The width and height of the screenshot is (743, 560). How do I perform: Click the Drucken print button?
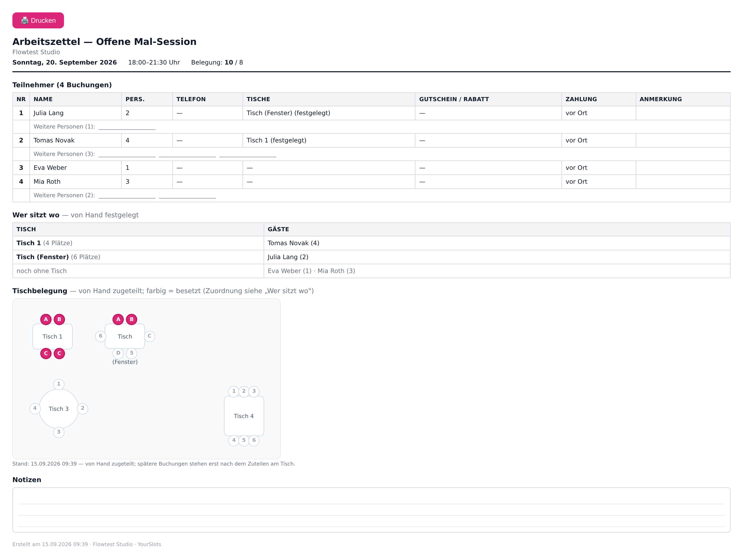(38, 20)
